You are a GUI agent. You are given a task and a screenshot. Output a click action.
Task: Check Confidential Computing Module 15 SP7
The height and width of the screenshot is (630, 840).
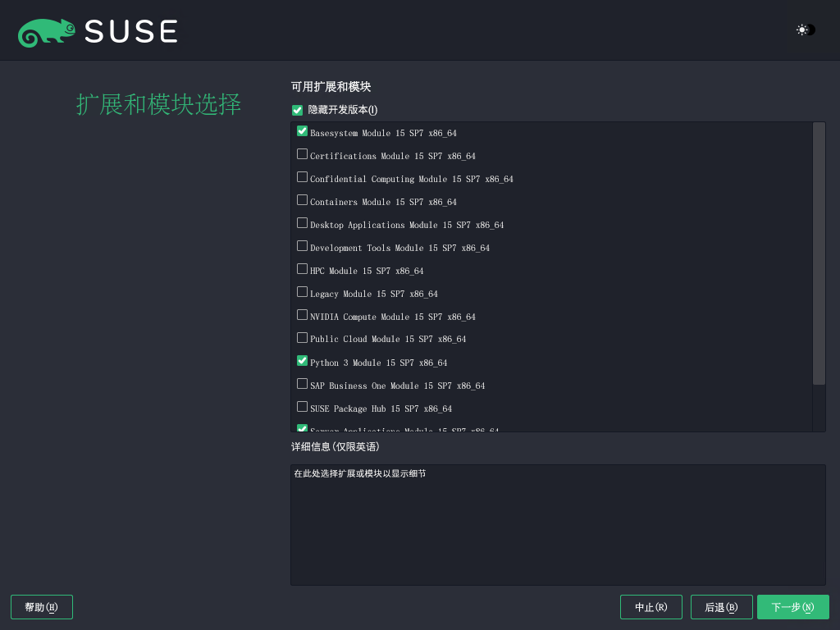pyautogui.click(x=302, y=177)
